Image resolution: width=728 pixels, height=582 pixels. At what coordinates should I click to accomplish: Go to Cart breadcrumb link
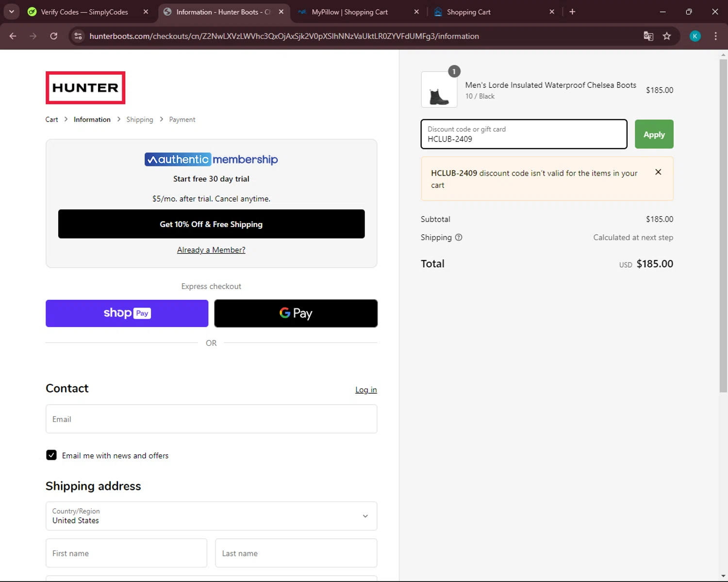coord(51,119)
